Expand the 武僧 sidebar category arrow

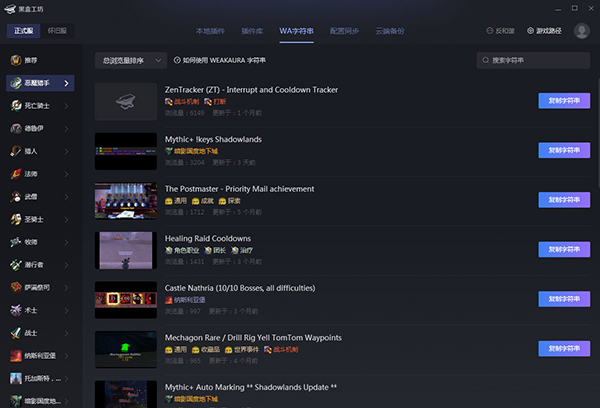68,196
